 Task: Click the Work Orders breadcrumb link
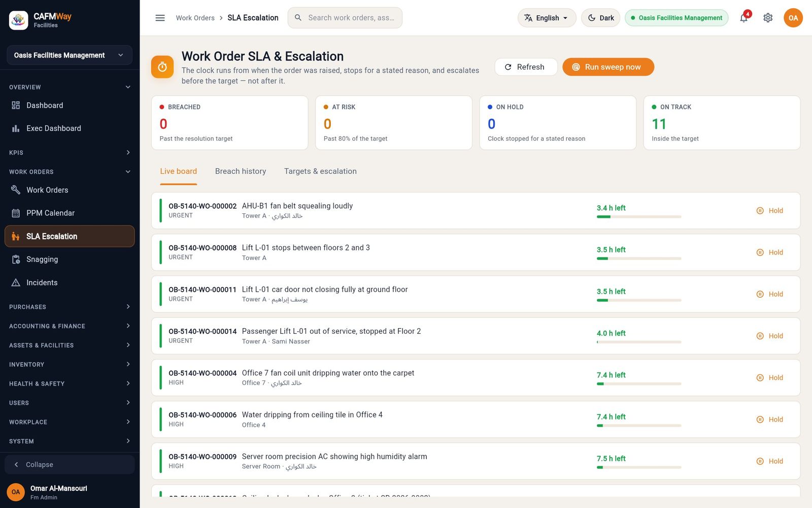pyautogui.click(x=195, y=18)
